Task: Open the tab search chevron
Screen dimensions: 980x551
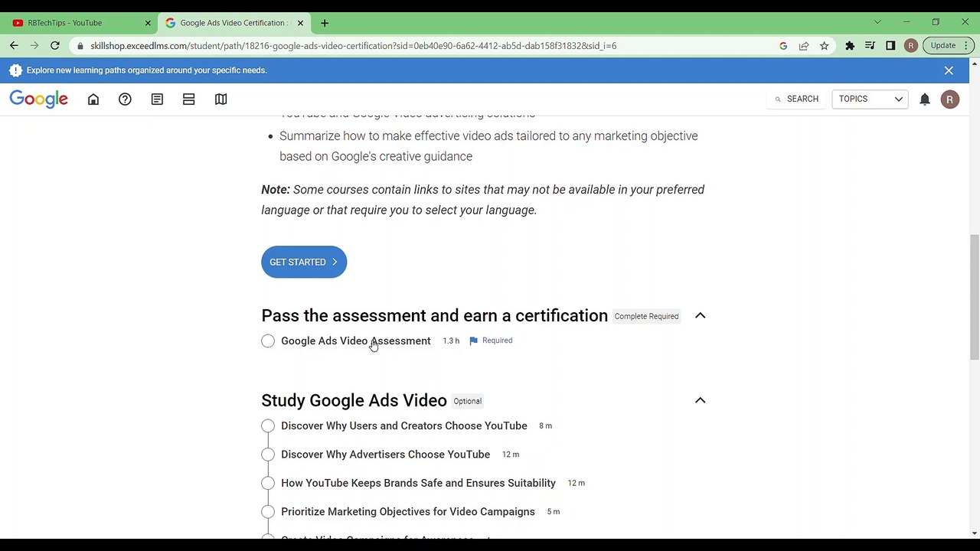Action: 877,22
